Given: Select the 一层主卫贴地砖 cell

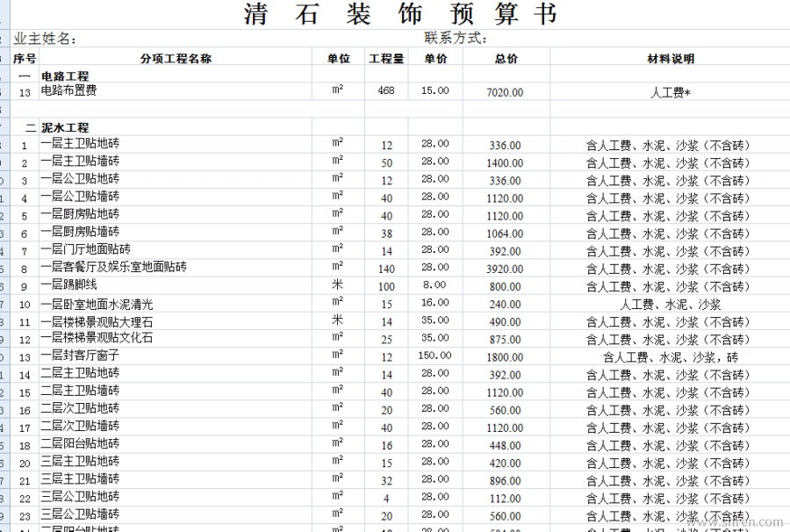Looking at the screenshot, I should pyautogui.click(x=176, y=144).
